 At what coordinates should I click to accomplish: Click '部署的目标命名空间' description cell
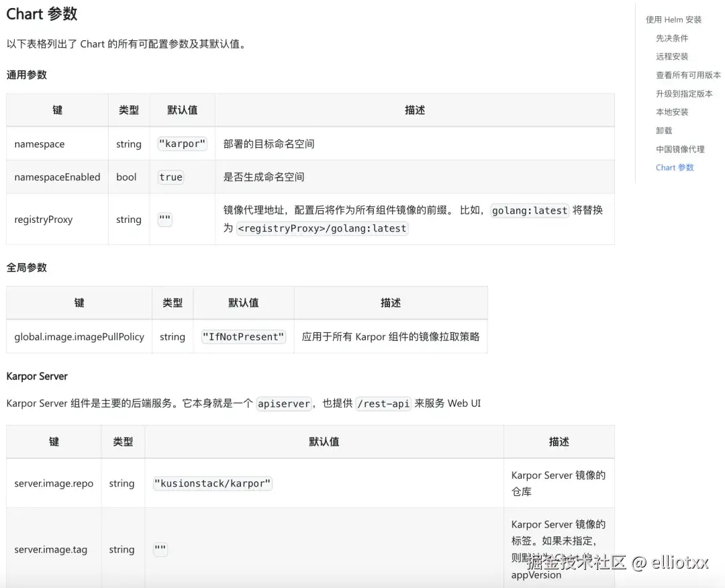click(x=415, y=144)
